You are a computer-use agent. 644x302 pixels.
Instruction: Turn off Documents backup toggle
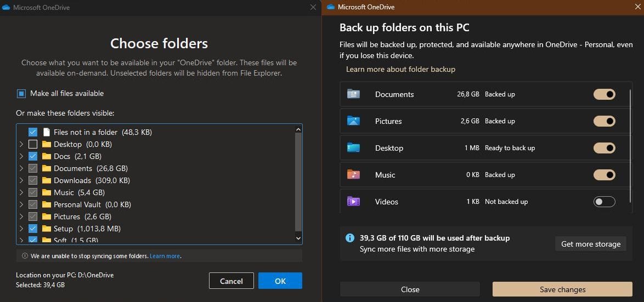(x=604, y=94)
